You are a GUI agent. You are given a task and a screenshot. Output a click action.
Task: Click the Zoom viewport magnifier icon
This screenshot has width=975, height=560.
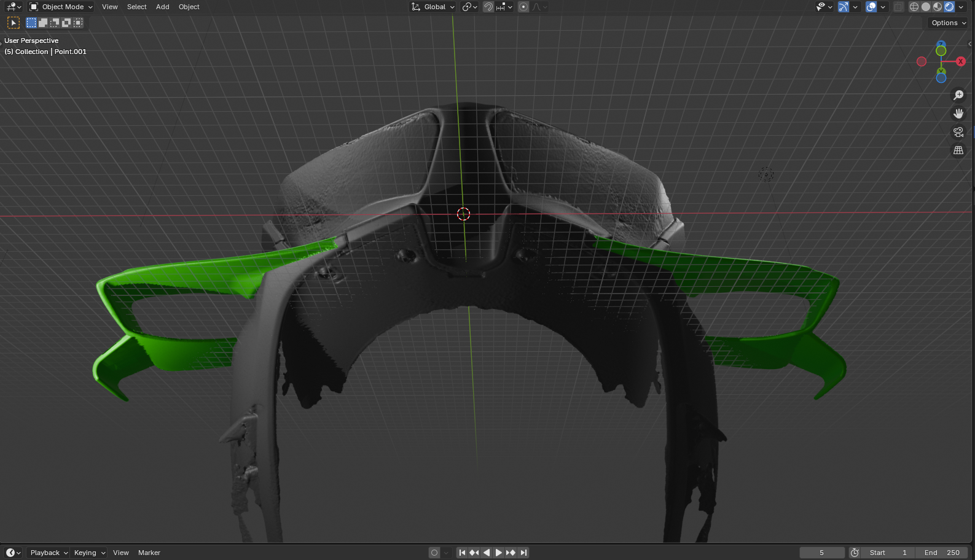point(958,95)
